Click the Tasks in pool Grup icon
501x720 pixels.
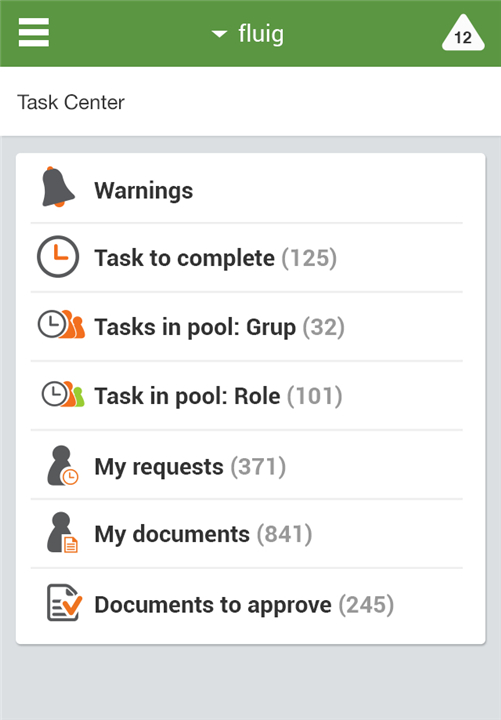click(x=61, y=324)
